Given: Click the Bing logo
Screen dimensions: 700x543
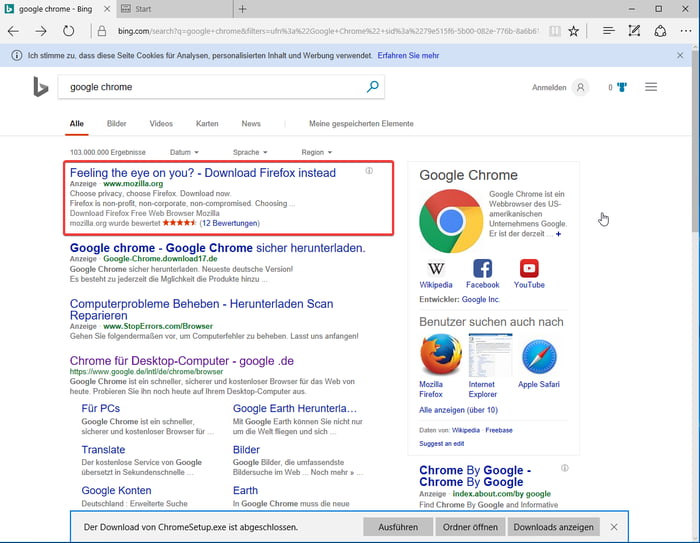Looking at the screenshot, I should (41, 87).
